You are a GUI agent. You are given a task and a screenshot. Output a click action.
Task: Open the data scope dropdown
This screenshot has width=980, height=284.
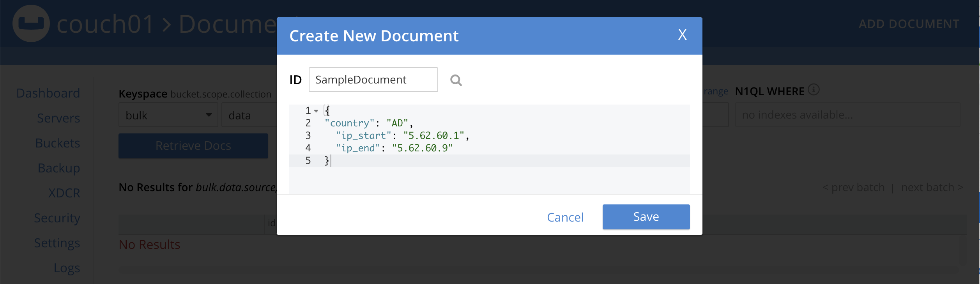pos(249,115)
